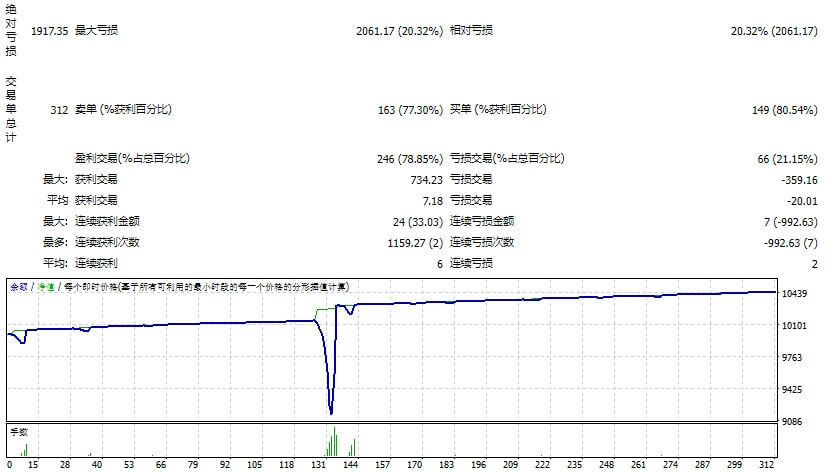
Task: Click the 209 x-axis tick label
Action: pos(511,464)
